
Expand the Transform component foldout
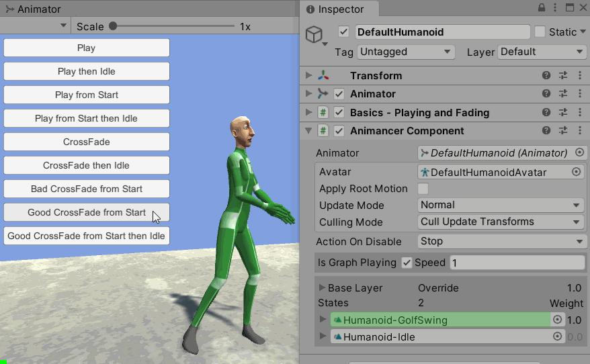coord(309,76)
